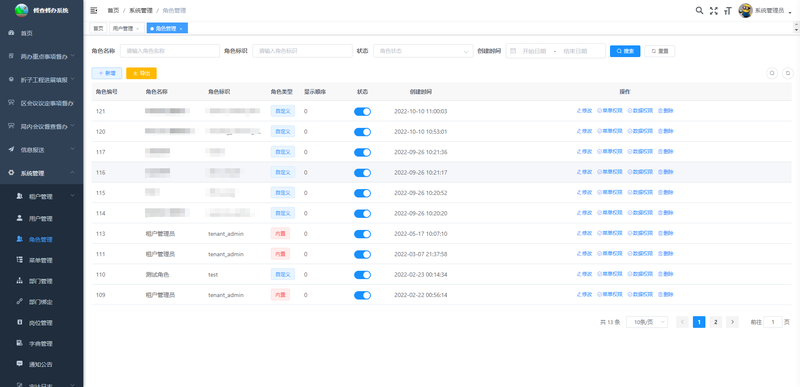Screen dimensions: 800x387
Task: Toggle status switch for role 115
Action: click(362, 193)
